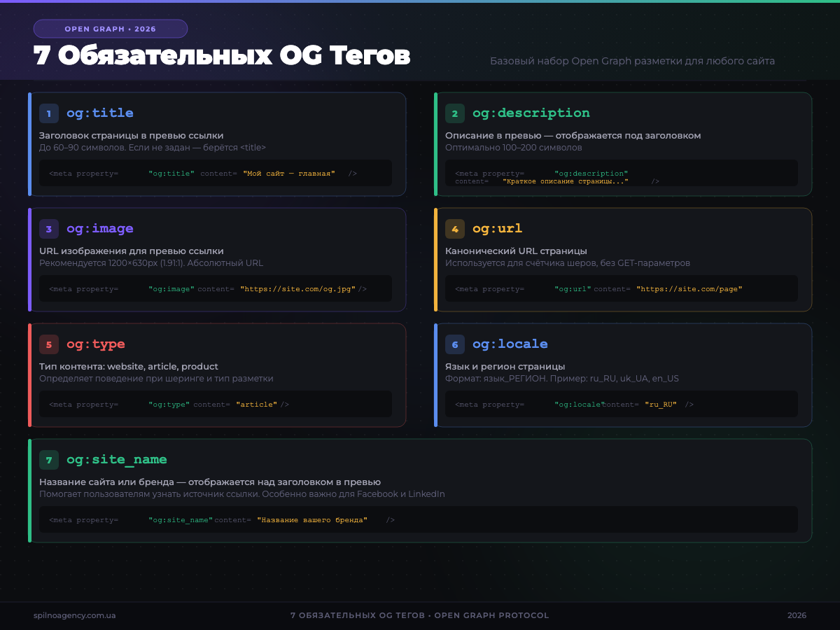Click the code value "Название вашего бренда"
Image resolution: width=840 pixels, height=630 pixels.
312,519
